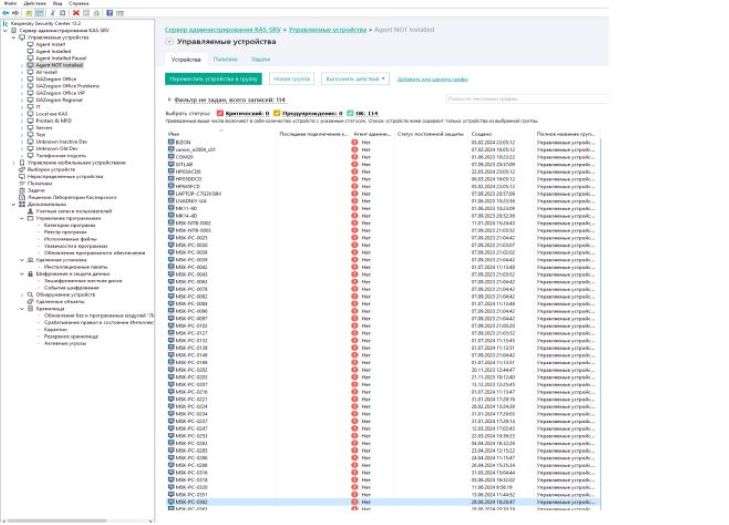Open the Выполнить действие dropdown
Image resolution: width=729 pixels, height=525 pixels.
(x=354, y=77)
